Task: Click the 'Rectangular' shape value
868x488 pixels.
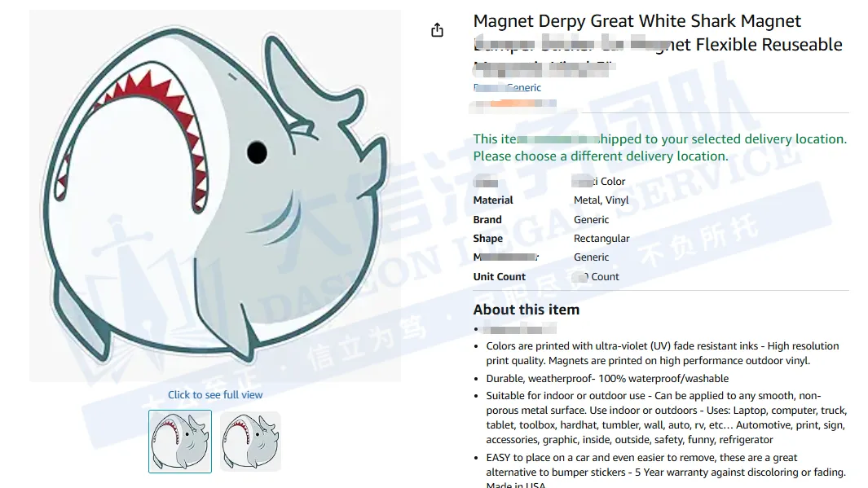Action: point(601,239)
